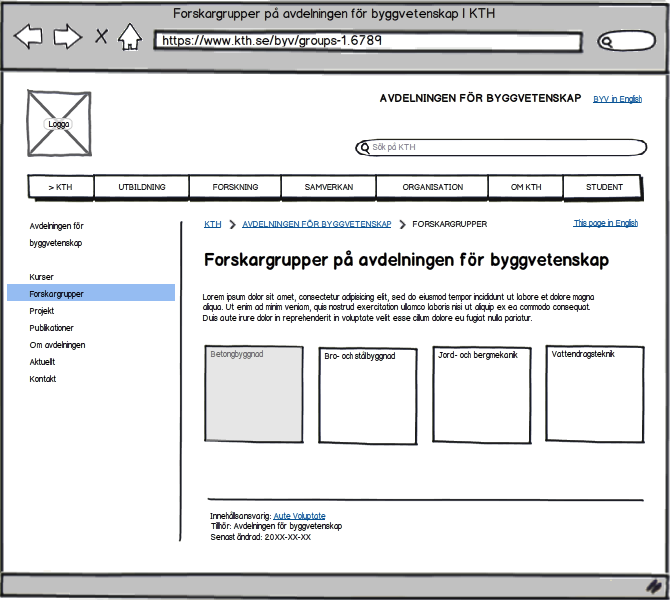This screenshot has height=600, width=670.
Task: Open the UTBILDNING navigation tab
Action: [141, 187]
